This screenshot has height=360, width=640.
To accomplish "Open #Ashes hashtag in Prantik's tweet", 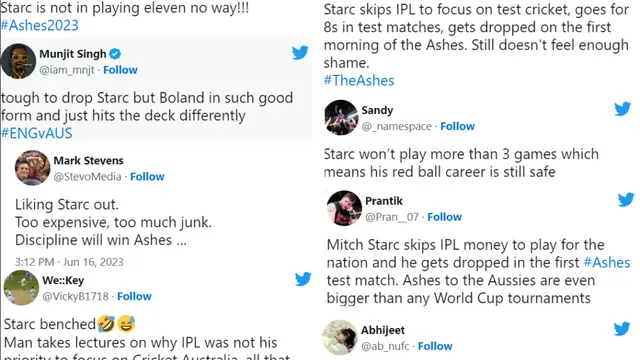I will (607, 262).
